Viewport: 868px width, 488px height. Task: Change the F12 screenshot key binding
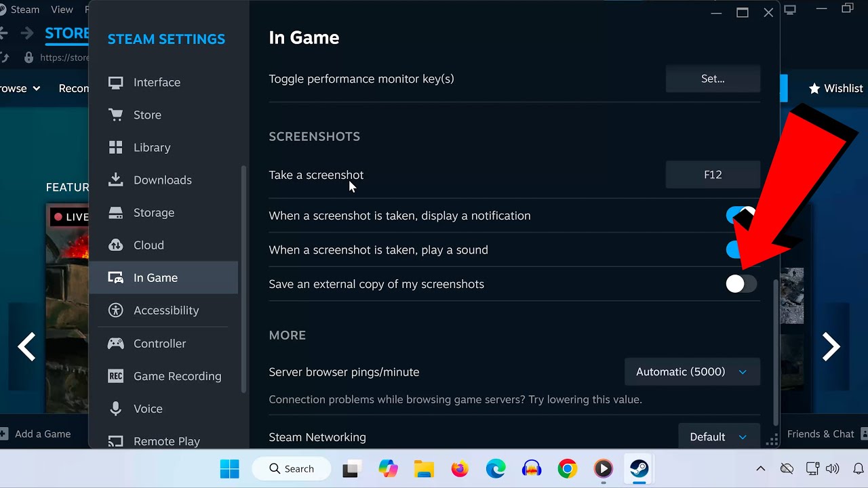[713, 174]
